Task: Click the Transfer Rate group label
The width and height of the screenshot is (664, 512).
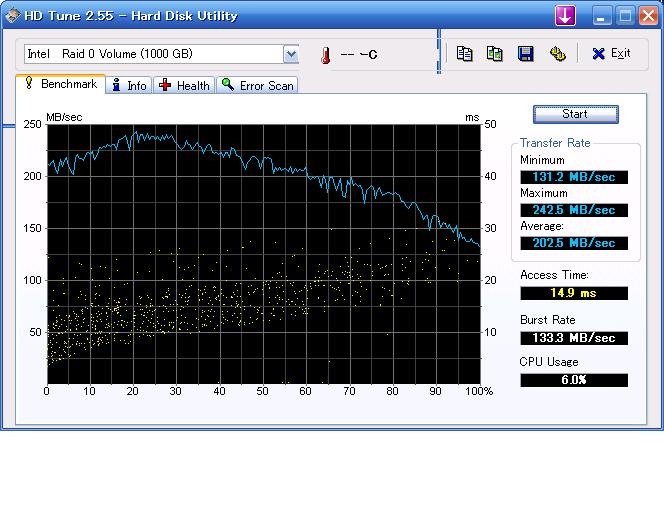Action: 555,143
